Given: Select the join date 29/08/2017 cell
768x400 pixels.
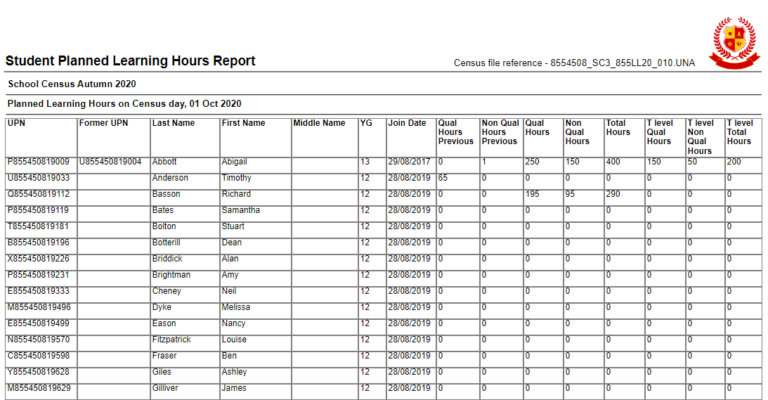Looking at the screenshot, I should (408, 162).
